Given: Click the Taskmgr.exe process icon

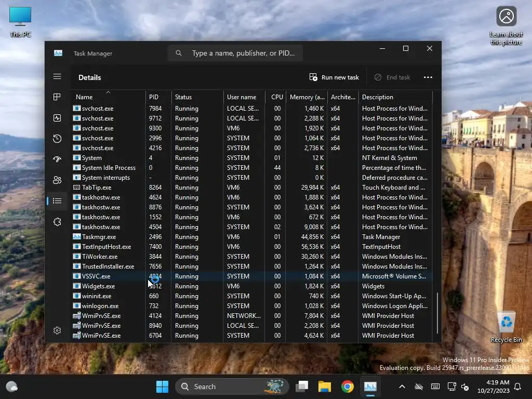Looking at the screenshot, I should (77, 236).
